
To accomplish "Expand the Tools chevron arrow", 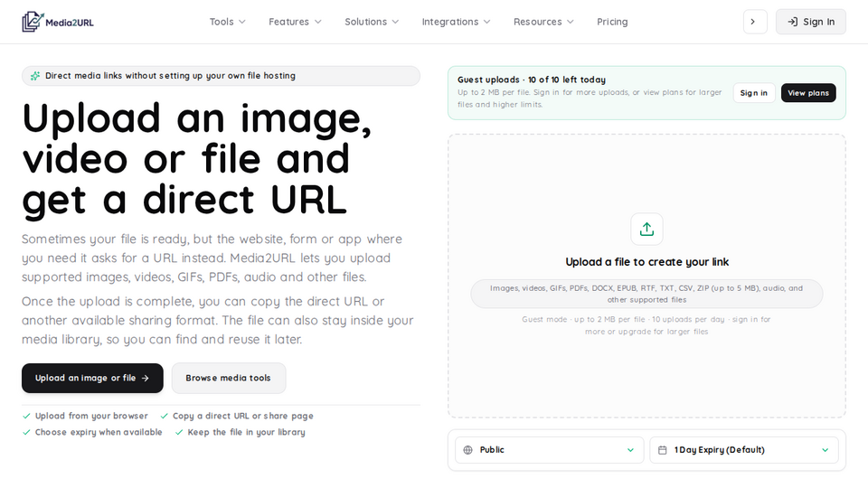I will click(242, 22).
